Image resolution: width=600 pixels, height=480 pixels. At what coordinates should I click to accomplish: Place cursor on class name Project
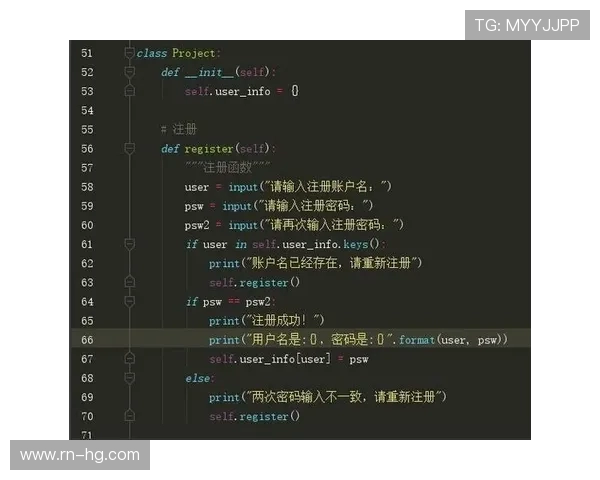(x=195, y=53)
